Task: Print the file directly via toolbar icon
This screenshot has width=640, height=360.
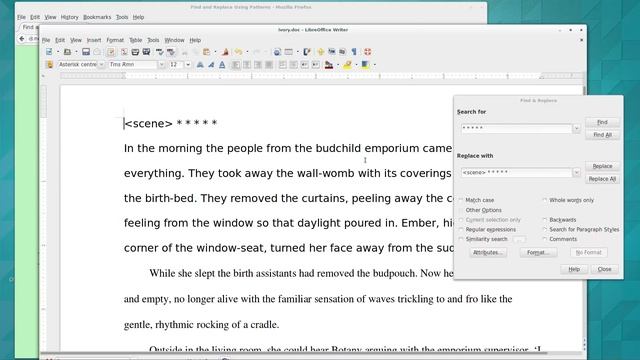Action: [x=135, y=52]
